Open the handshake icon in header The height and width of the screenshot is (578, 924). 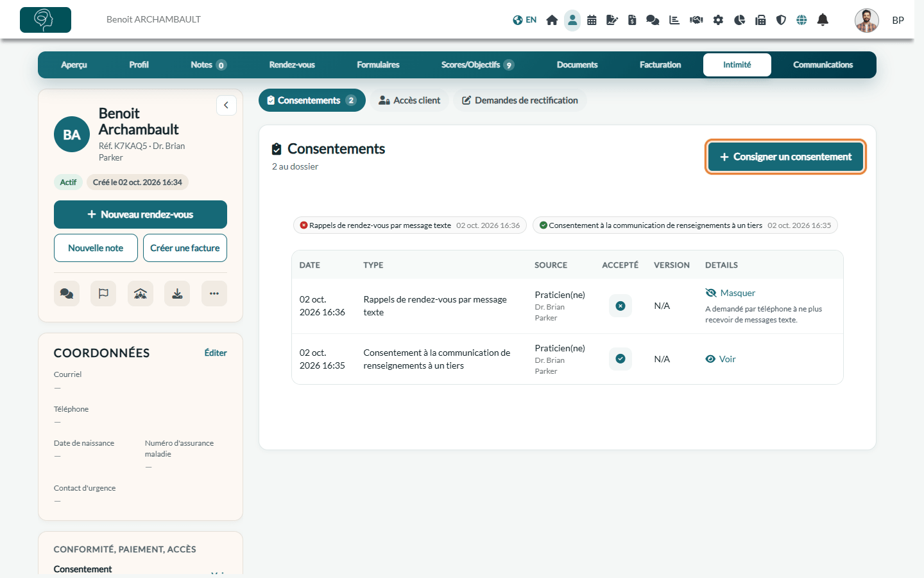[x=696, y=20]
